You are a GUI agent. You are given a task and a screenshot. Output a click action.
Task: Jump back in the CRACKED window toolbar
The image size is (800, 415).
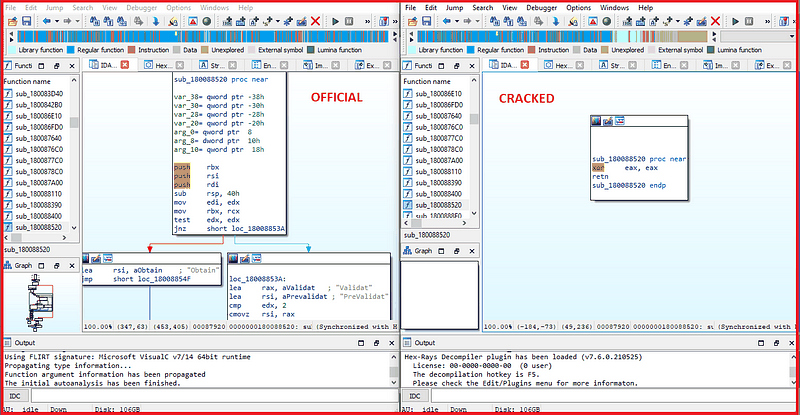[447, 21]
